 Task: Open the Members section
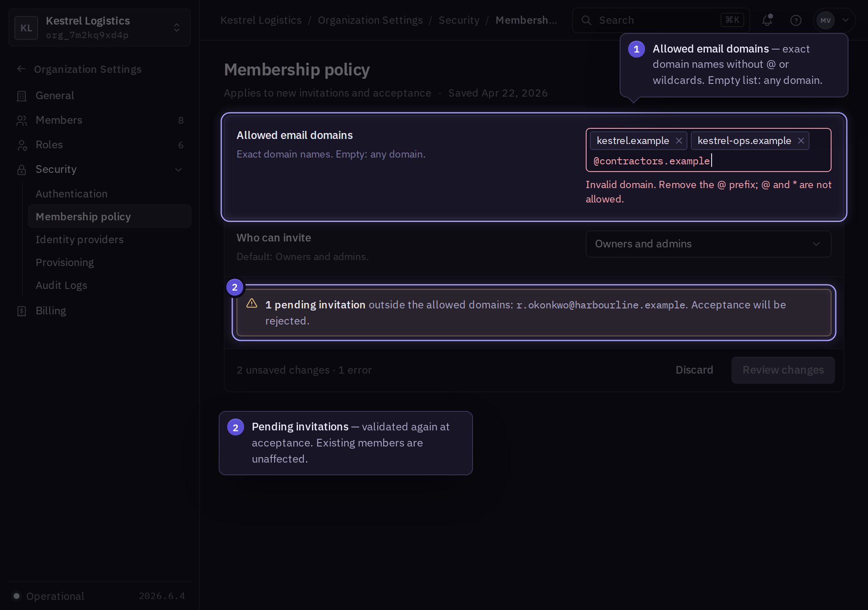101,120
